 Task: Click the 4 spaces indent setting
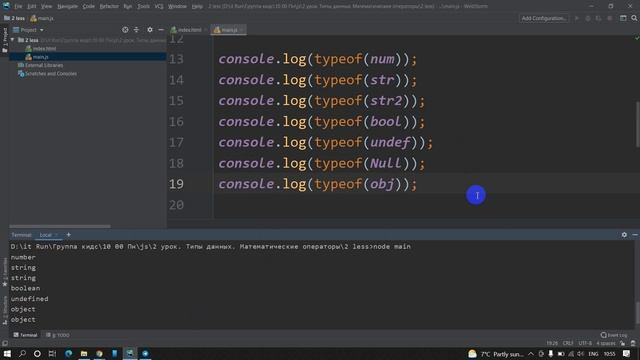(606, 343)
